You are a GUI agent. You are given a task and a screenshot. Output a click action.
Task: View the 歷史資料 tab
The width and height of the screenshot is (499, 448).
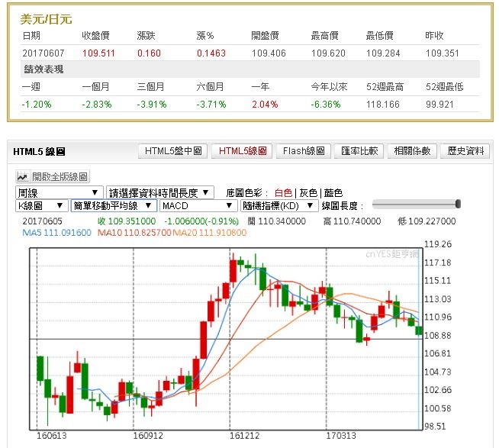click(465, 151)
